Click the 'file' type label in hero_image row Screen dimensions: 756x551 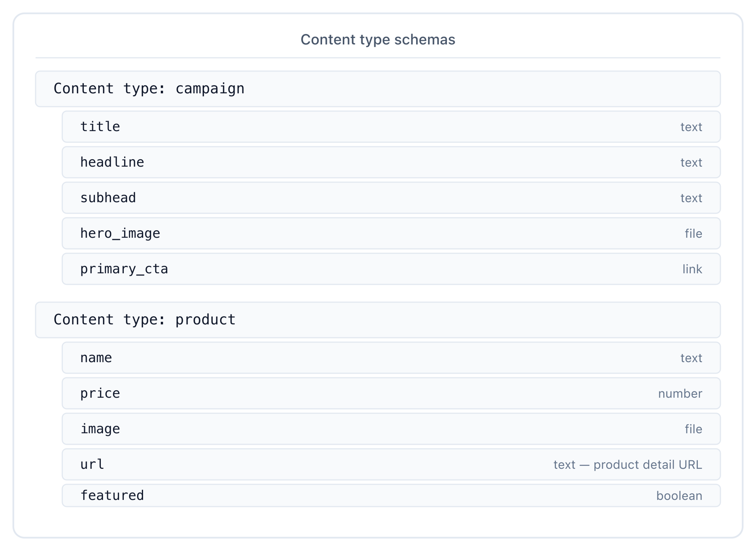(693, 233)
